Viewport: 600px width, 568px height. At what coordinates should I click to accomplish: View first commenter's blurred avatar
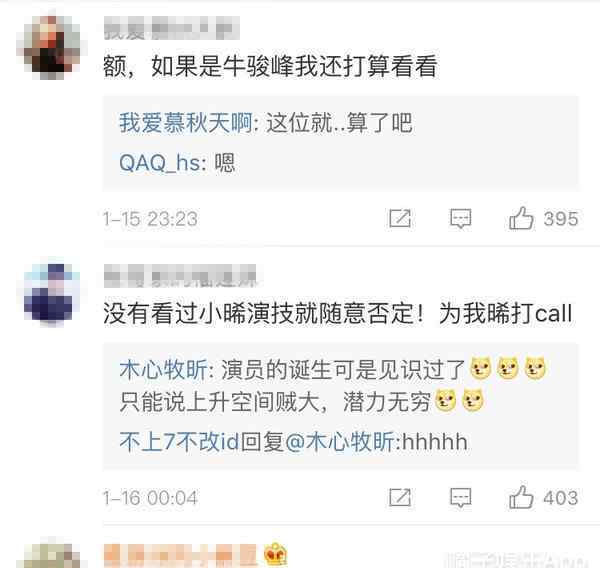[x=52, y=46]
